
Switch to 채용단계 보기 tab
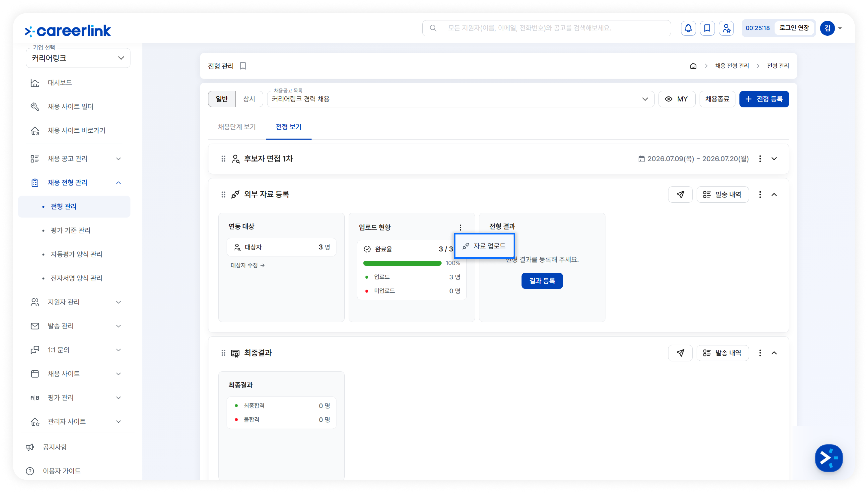coord(237,127)
